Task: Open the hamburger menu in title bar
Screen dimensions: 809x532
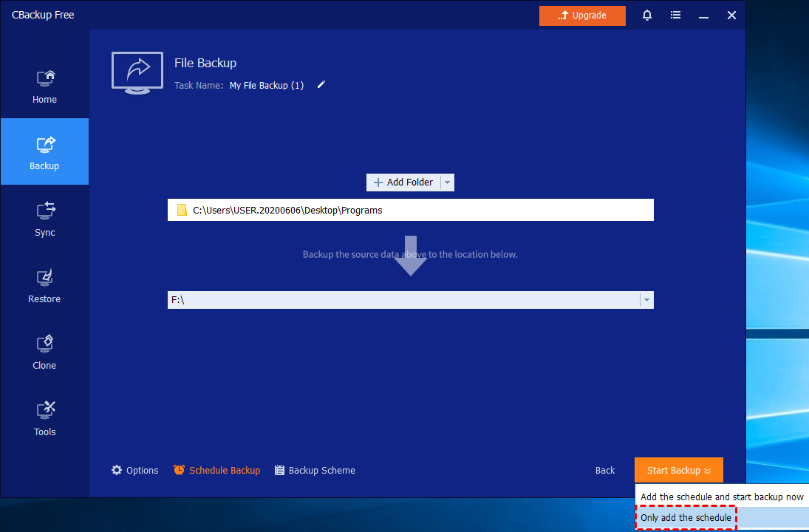Action: tap(675, 16)
